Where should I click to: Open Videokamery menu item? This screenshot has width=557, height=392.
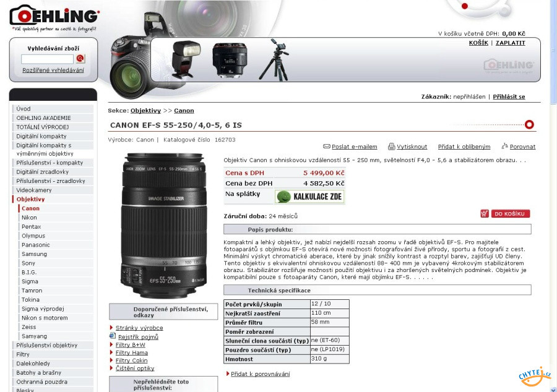pyautogui.click(x=53, y=190)
